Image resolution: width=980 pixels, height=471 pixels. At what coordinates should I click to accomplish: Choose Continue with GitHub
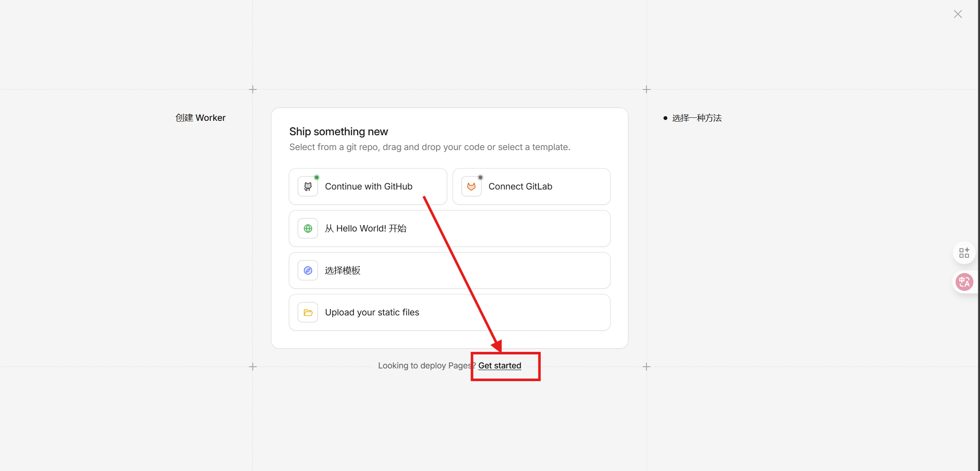pos(368,187)
